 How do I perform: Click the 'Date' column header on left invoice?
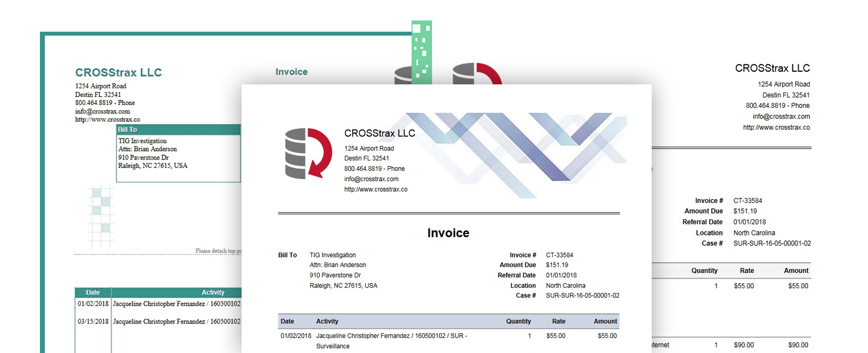pyautogui.click(x=93, y=293)
